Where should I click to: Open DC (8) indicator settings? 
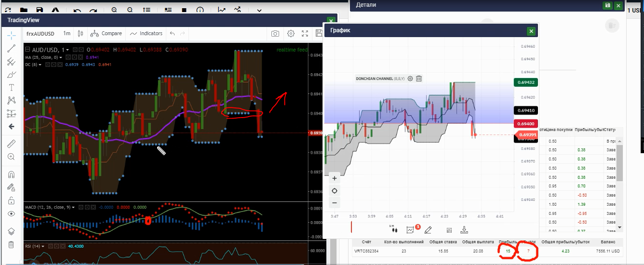click(54, 65)
